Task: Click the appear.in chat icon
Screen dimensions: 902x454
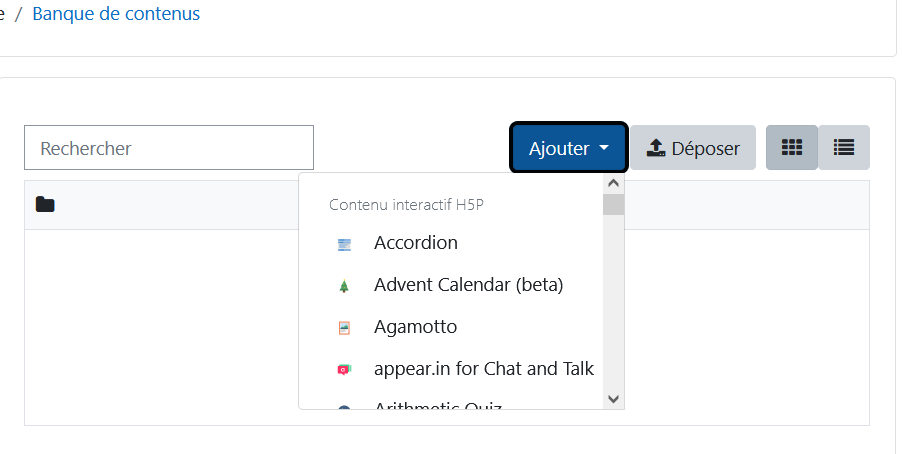Action: point(344,369)
